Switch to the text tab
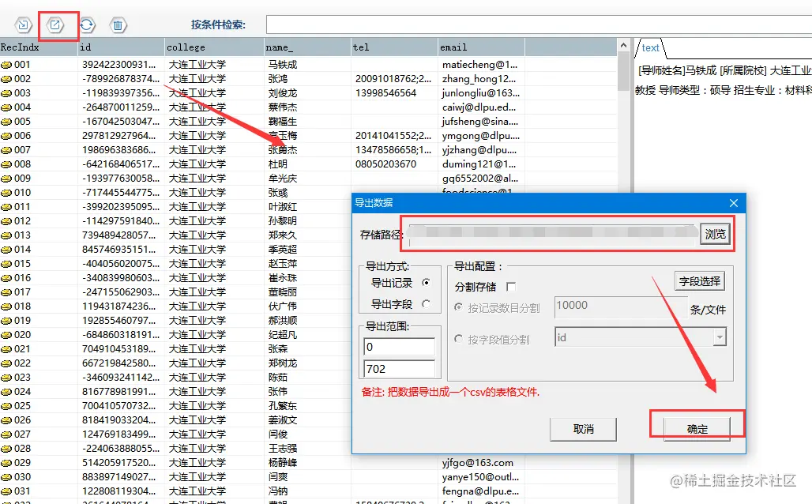 click(650, 48)
